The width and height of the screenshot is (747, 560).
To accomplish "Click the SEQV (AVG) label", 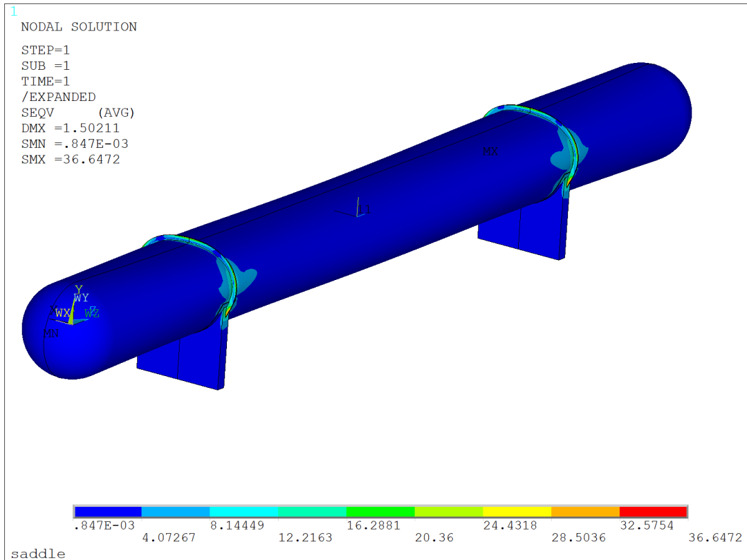I will pos(77,113).
